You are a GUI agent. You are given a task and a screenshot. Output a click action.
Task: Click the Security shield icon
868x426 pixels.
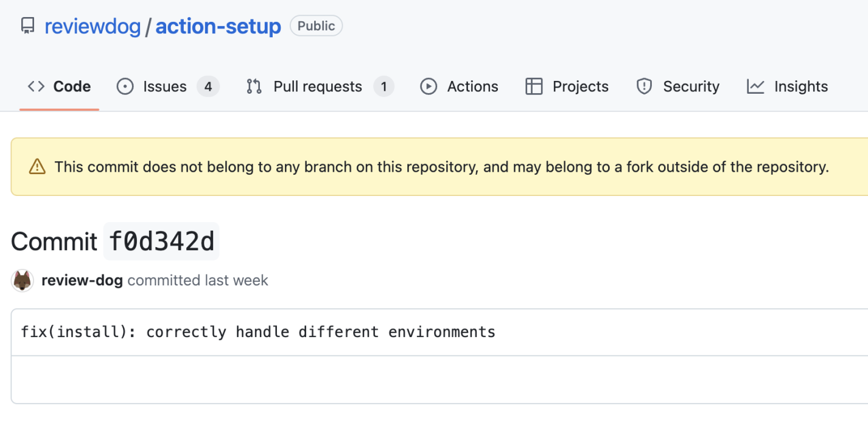pos(644,86)
